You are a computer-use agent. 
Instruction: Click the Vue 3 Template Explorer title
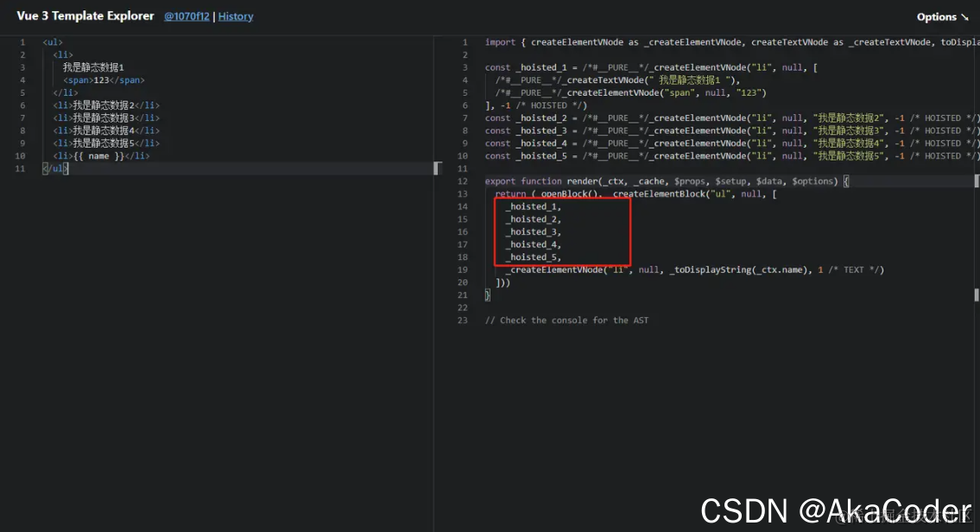(85, 16)
